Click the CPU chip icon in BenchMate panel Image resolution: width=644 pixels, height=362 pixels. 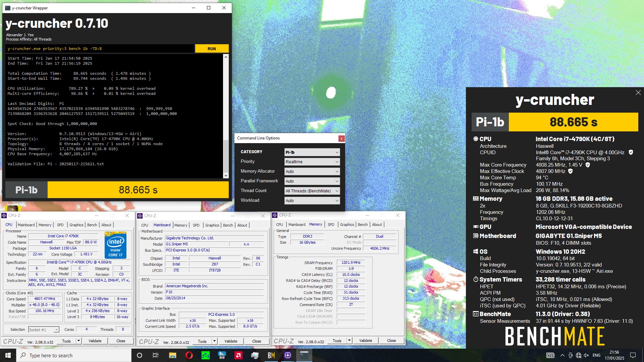tap(476, 139)
